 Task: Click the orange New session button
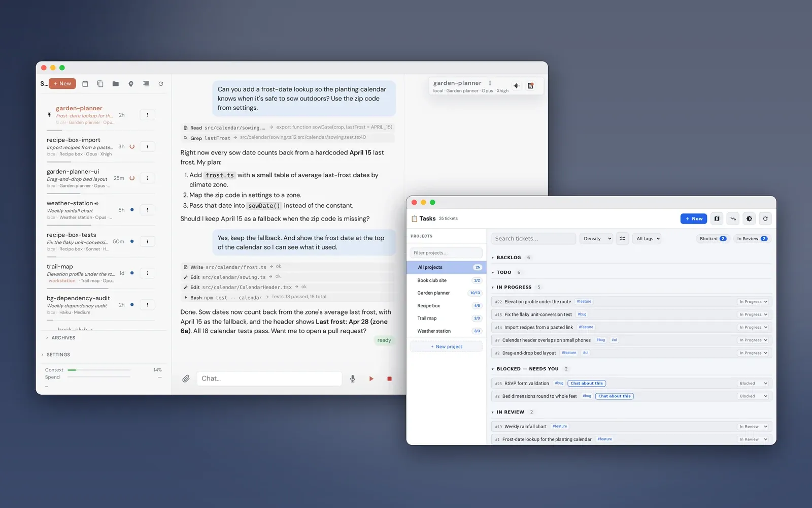coord(62,84)
